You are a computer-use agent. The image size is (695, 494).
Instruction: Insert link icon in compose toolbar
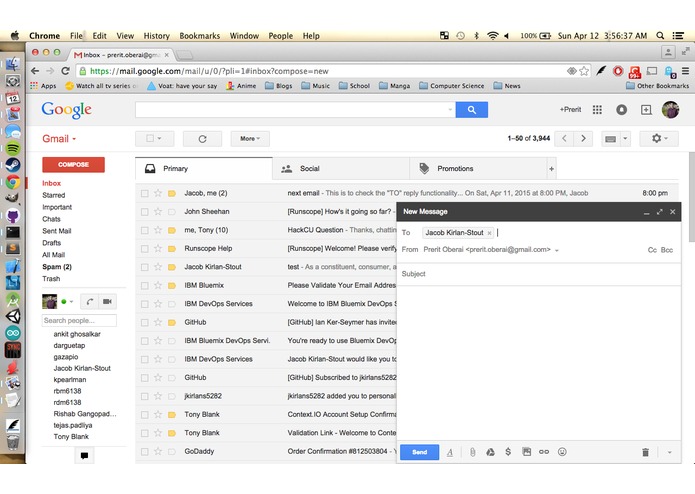click(x=544, y=452)
